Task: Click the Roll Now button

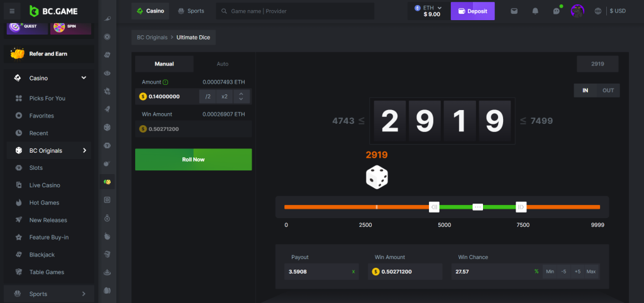Action: click(194, 159)
